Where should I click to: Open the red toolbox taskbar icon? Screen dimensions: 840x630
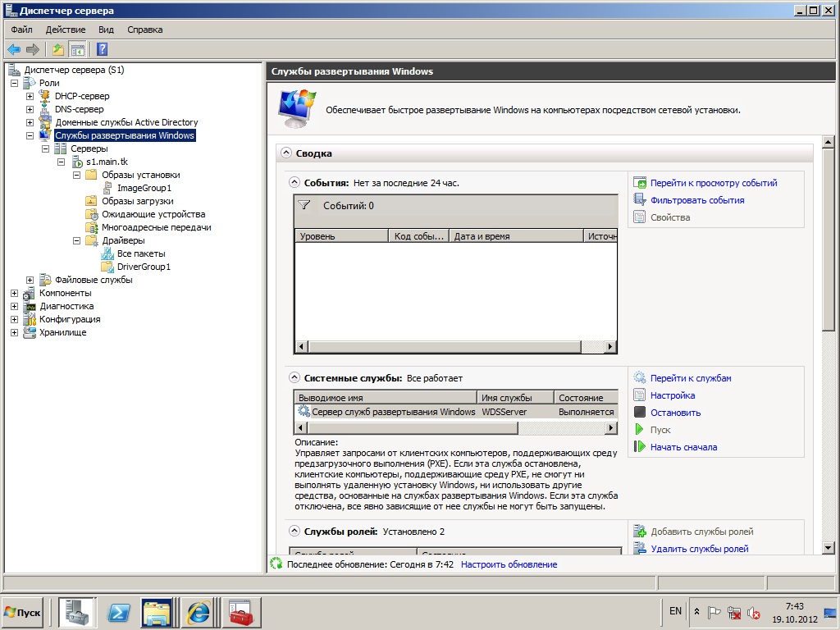[241, 612]
